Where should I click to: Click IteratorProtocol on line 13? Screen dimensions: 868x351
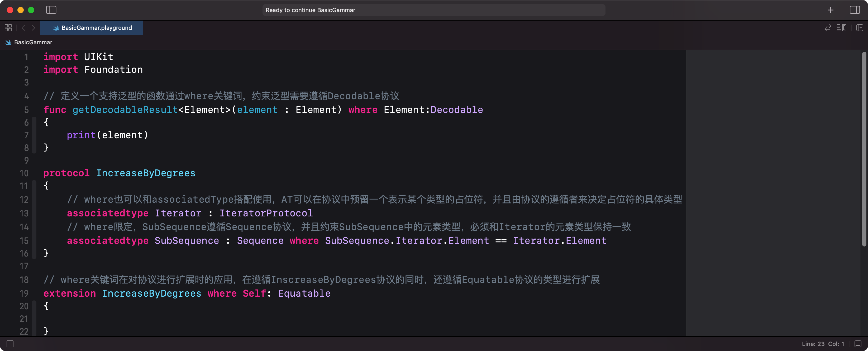tap(266, 213)
